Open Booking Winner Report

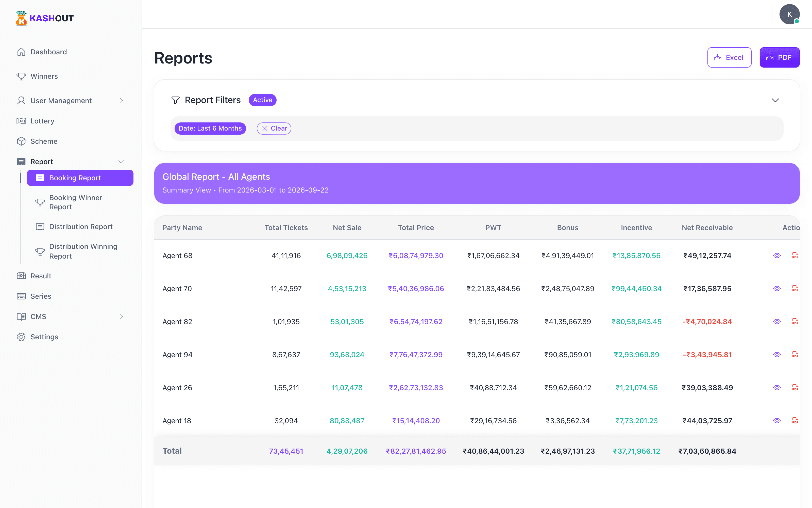click(80, 202)
